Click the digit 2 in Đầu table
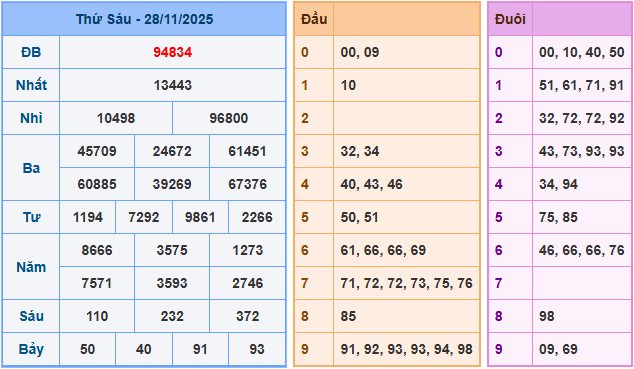634x369 pixels. [305, 118]
